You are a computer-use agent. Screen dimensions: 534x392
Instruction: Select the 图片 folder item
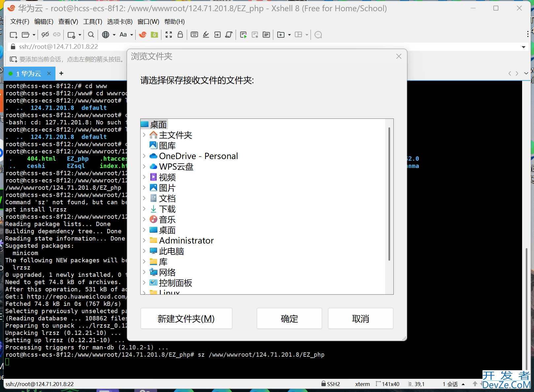coord(163,188)
